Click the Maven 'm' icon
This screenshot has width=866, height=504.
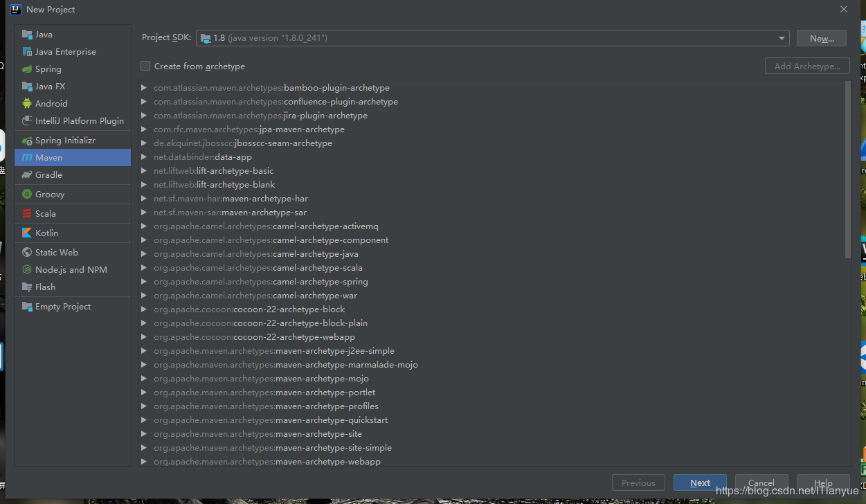point(27,158)
